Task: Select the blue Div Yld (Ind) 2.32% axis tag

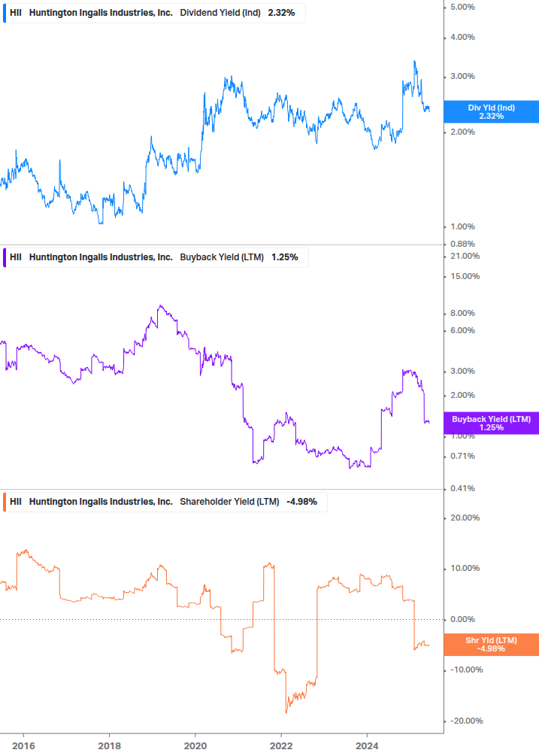Action: (492, 112)
